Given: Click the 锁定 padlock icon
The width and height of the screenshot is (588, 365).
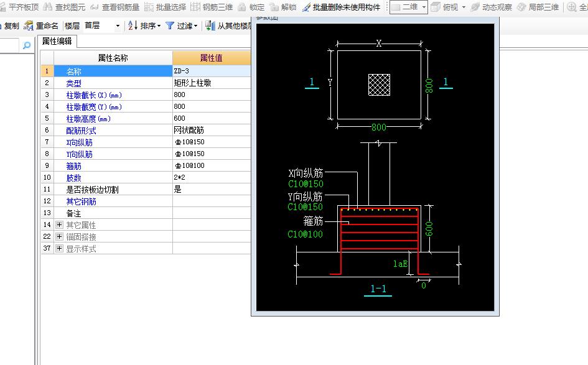Looking at the screenshot, I should (242, 7).
